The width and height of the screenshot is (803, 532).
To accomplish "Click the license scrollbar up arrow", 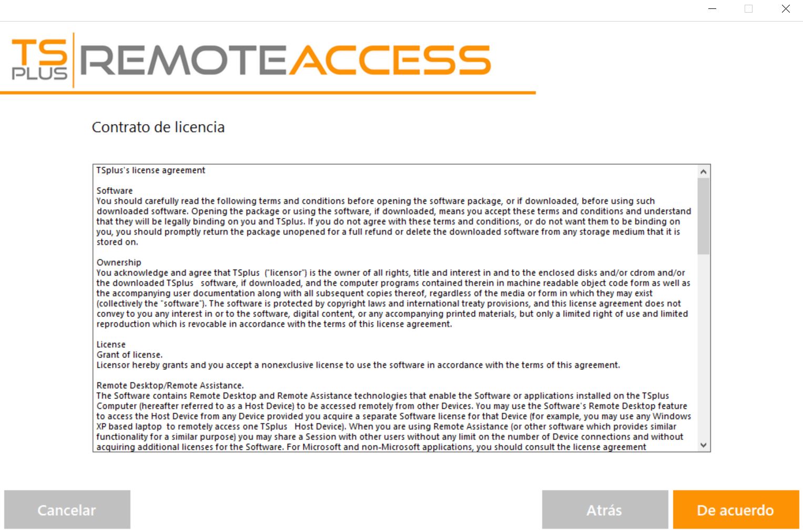I will coord(703,171).
